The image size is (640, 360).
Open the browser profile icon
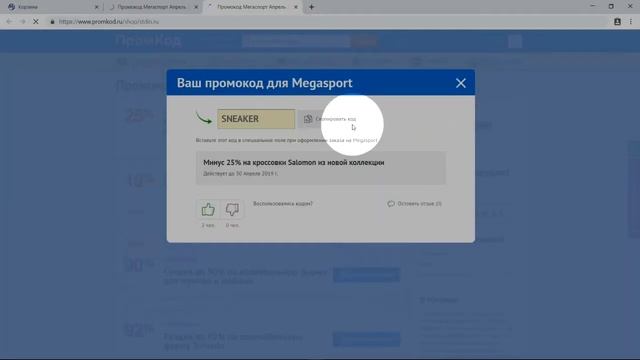click(617, 22)
